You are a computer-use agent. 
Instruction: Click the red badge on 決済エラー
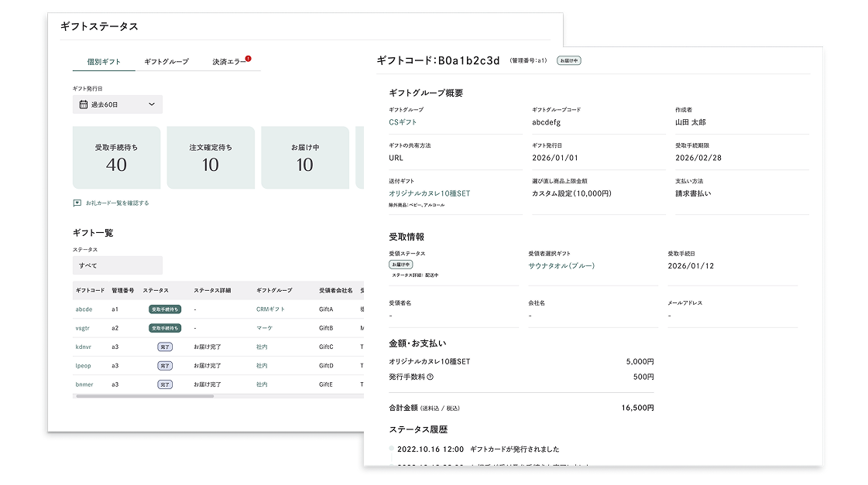(x=248, y=58)
